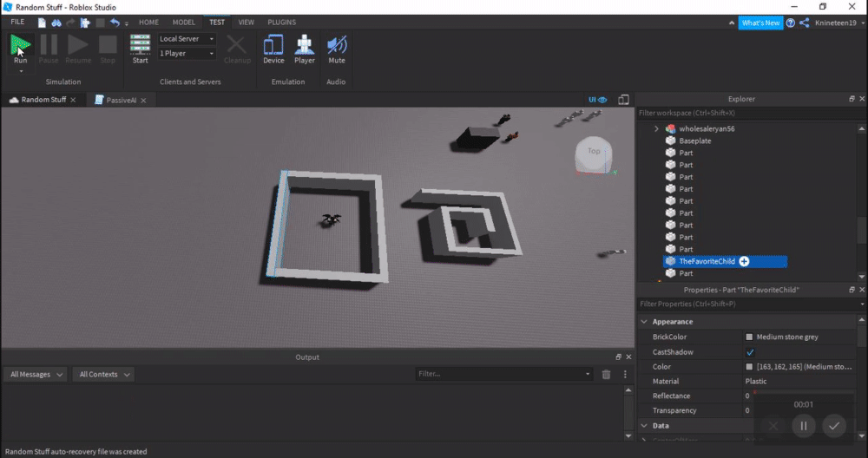Open the 1 Player count dropdown
868x458 pixels.
coord(187,54)
